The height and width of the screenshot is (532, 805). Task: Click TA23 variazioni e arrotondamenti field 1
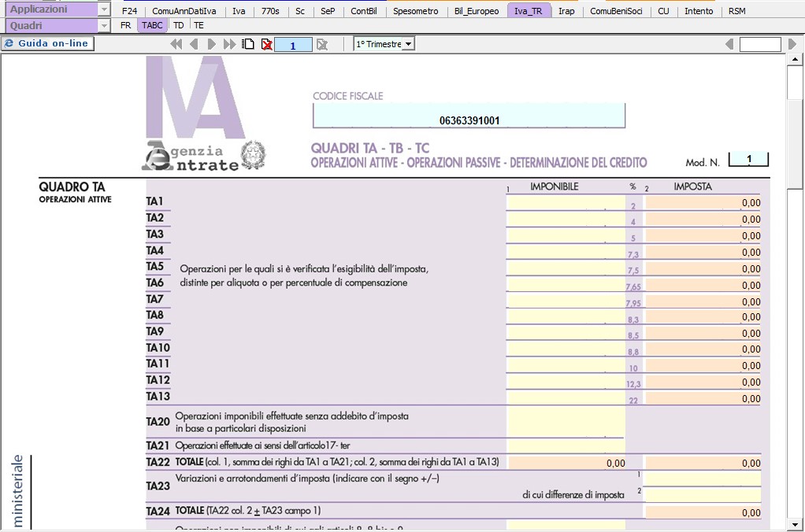[x=703, y=478]
